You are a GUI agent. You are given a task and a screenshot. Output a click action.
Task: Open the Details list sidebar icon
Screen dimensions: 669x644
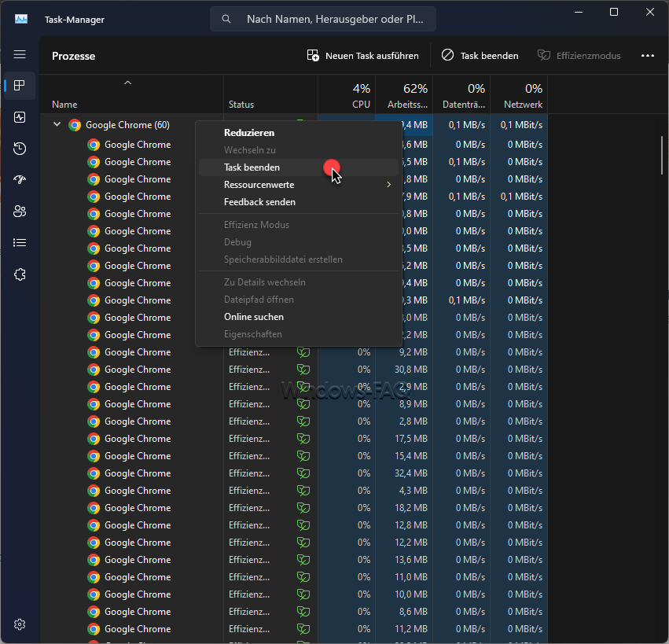pos(20,243)
